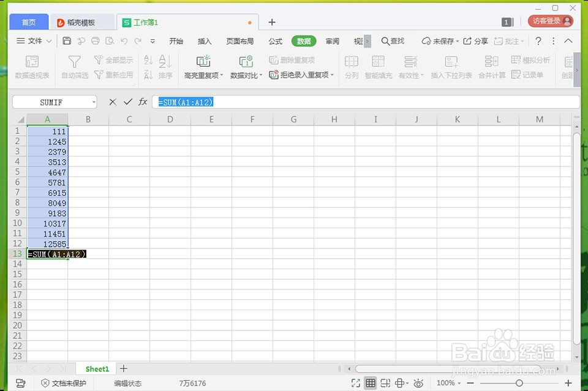The image size is (588, 391).
Task: Click the Save icon in quick toolbar
Action: (x=67, y=41)
